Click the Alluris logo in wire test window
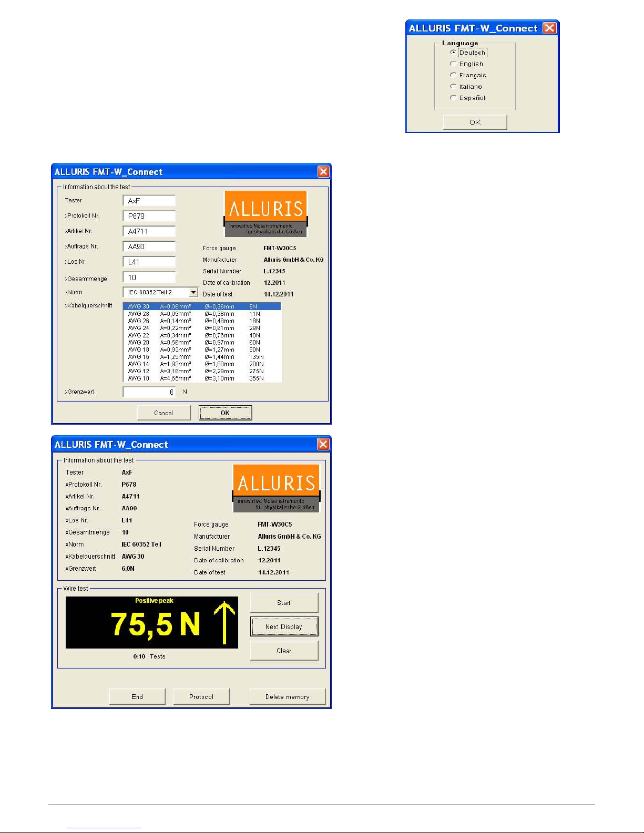Screen dimensions: 644x833 (x=276, y=488)
